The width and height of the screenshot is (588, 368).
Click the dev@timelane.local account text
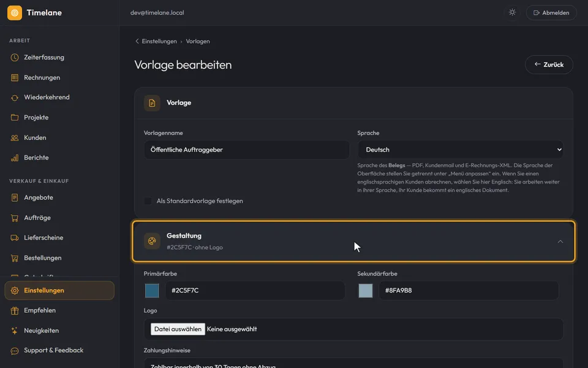point(157,13)
